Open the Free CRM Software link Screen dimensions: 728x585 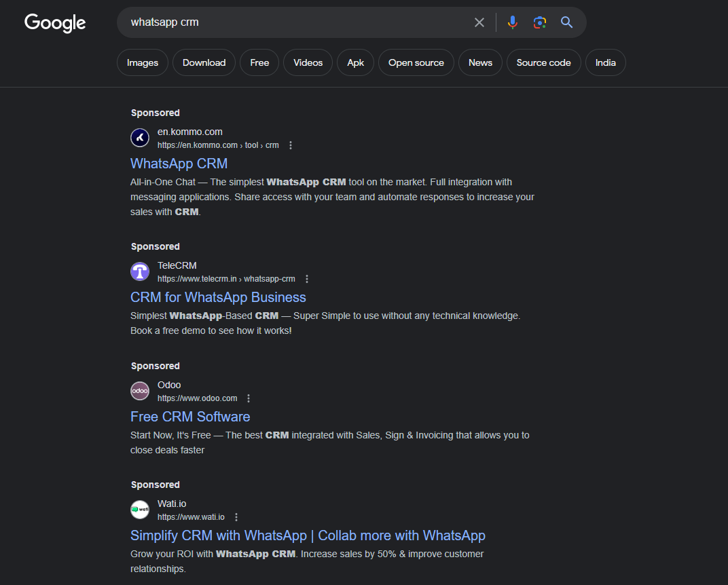click(190, 417)
